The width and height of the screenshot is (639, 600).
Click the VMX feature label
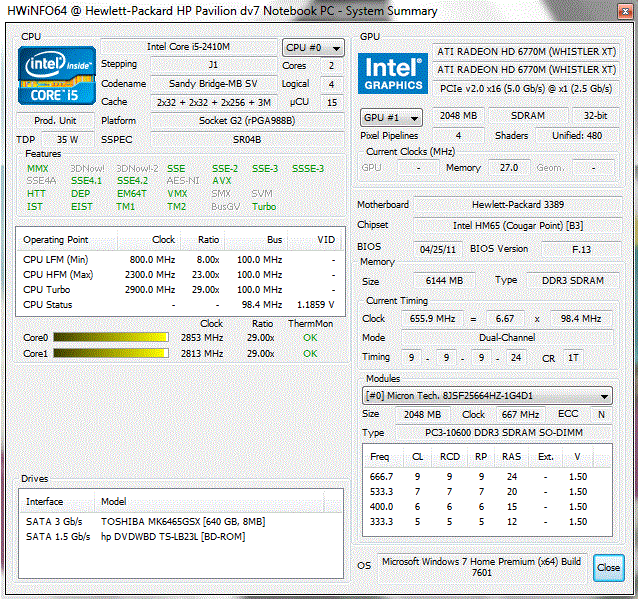point(177,194)
